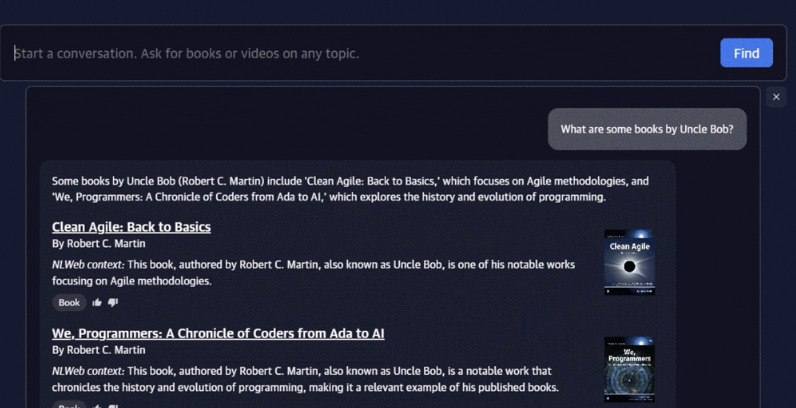Click the NLWeb context text about programming history
796x408 pixels.
click(x=305, y=379)
